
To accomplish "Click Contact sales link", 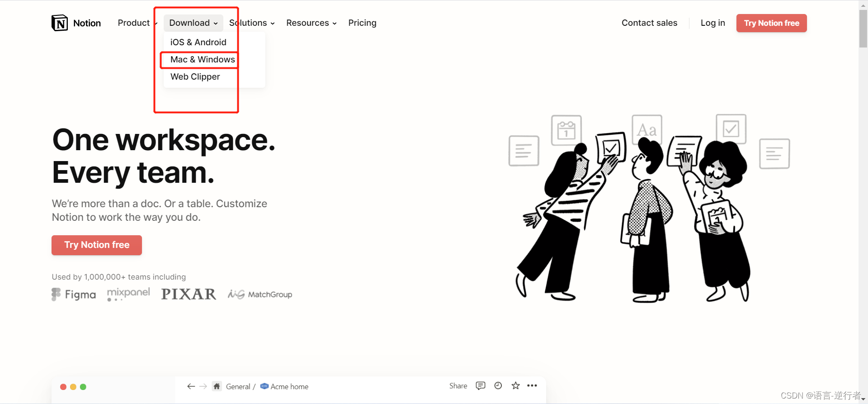I will tap(649, 23).
